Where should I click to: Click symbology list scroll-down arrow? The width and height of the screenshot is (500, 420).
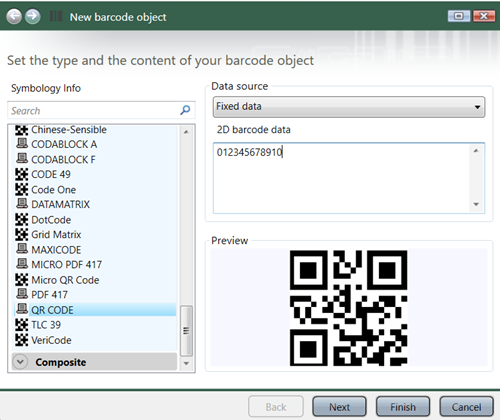(186, 363)
